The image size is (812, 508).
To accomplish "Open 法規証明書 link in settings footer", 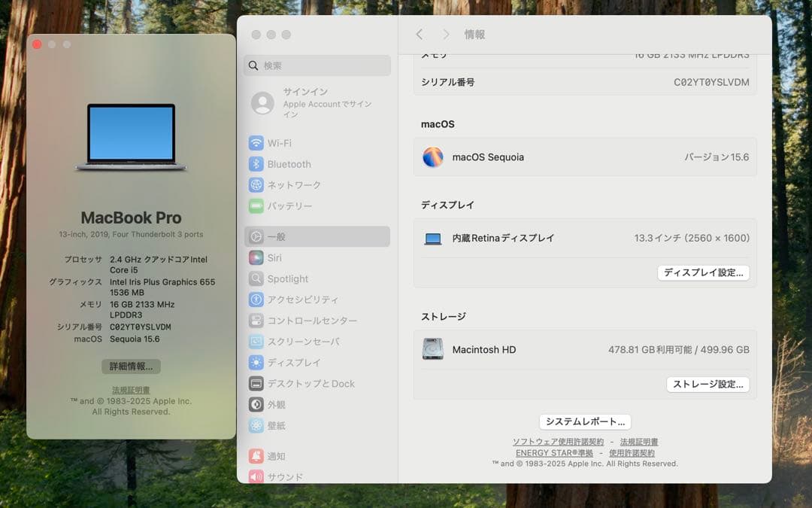I will 639,442.
